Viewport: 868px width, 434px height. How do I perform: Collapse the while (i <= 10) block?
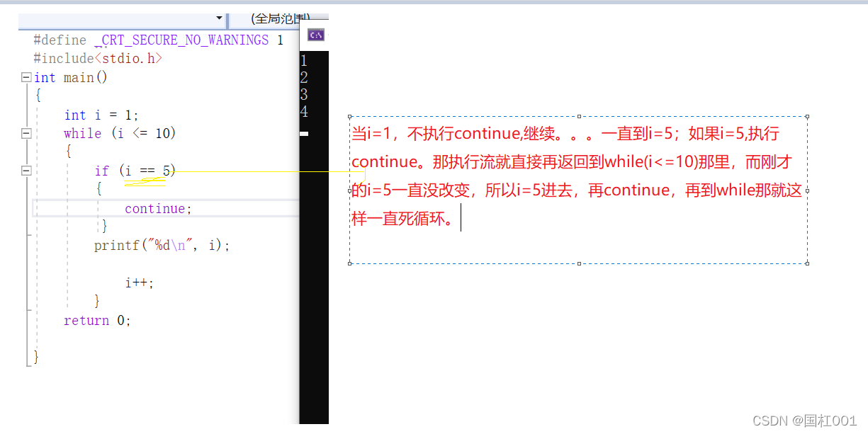coord(26,133)
